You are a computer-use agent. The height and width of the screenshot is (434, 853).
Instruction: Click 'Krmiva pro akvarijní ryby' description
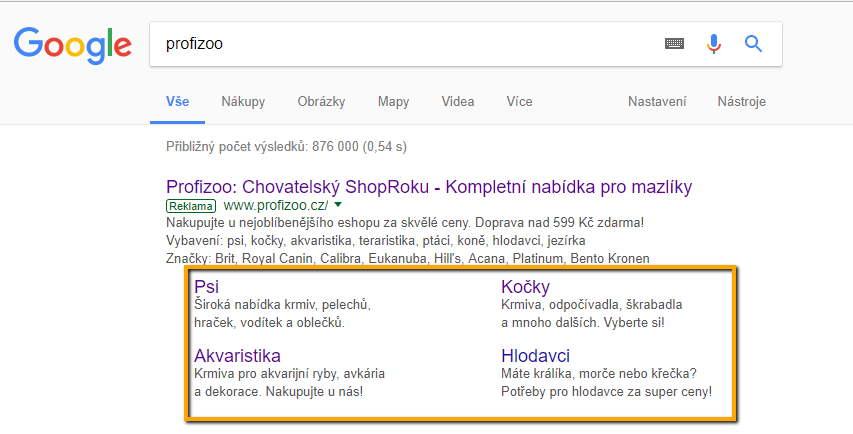(289, 374)
